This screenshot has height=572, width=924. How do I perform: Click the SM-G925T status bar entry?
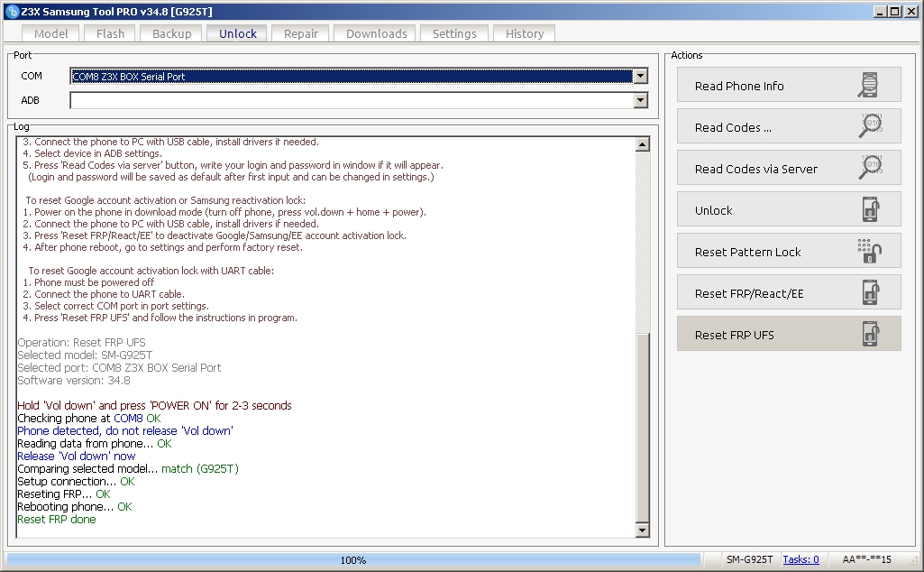point(749,559)
